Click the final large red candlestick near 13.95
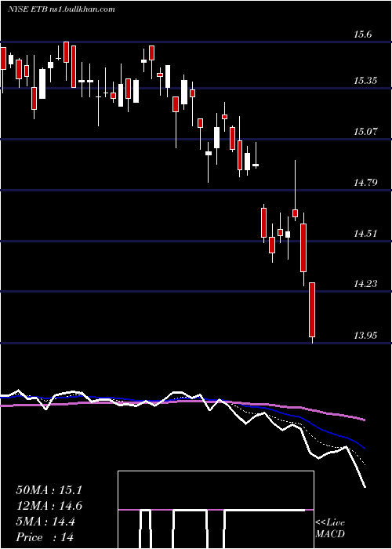This screenshot has width=392, height=549. click(312, 310)
